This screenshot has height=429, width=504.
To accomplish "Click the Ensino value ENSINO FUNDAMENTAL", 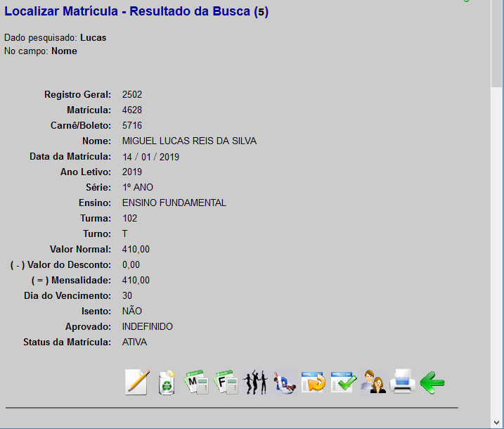I will (174, 203).
